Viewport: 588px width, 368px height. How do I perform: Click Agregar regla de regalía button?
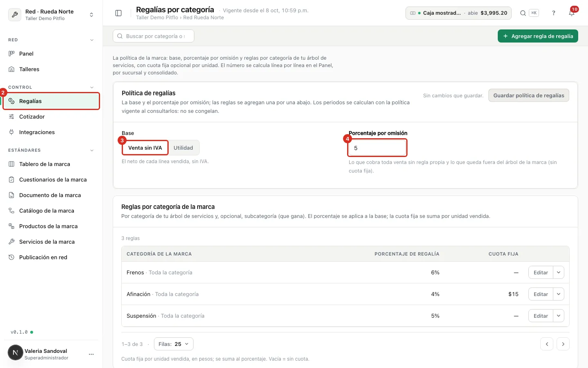(x=538, y=36)
